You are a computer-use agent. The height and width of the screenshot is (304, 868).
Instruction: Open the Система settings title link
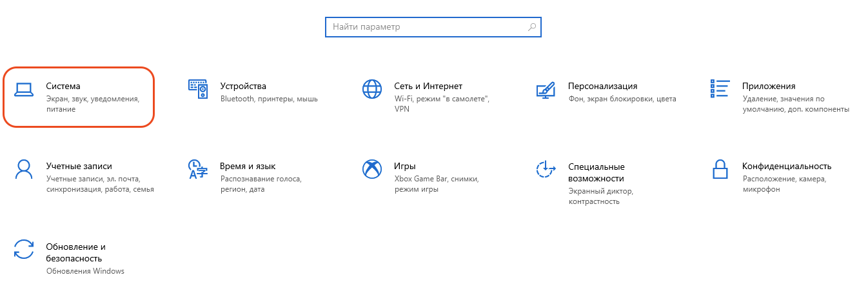coord(63,86)
